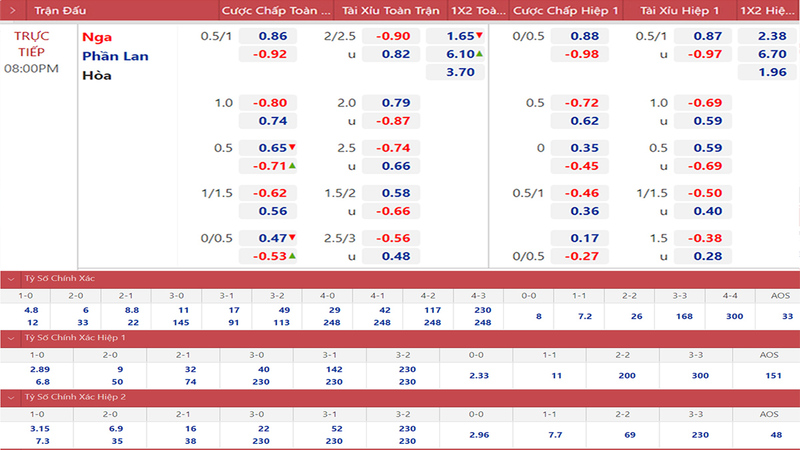Click the green up arrow beside odds -0.53
The width and height of the screenshot is (800, 450).
click(x=292, y=256)
